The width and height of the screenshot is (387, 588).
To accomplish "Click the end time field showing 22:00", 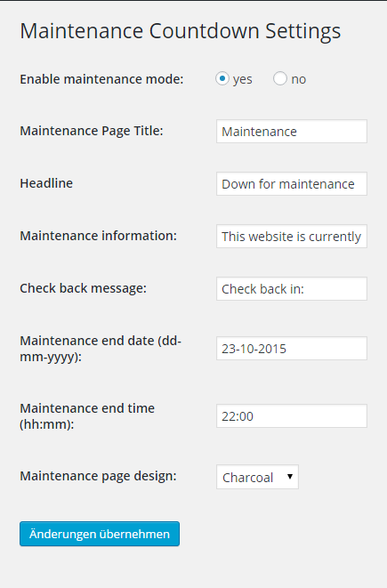I will click(292, 416).
